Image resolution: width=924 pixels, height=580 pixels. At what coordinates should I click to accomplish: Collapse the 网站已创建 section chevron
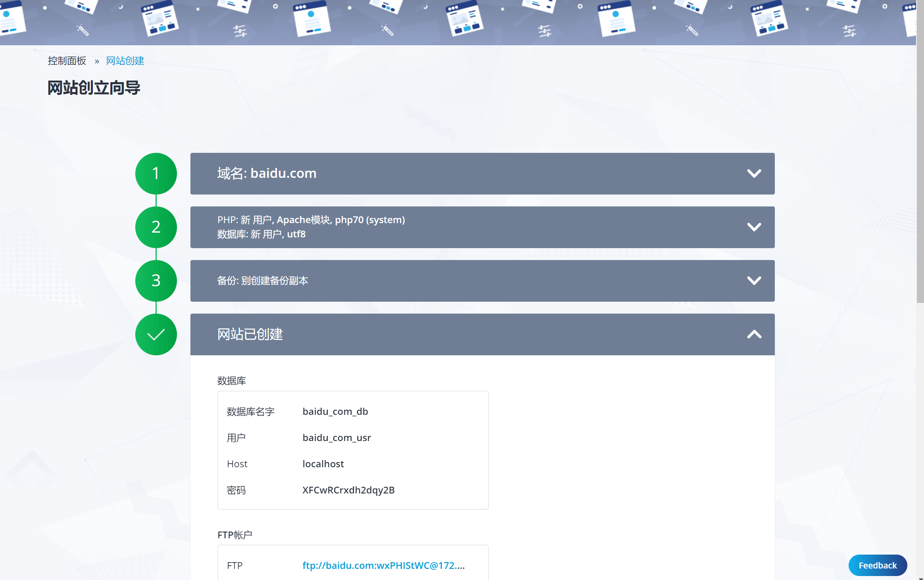coord(754,334)
